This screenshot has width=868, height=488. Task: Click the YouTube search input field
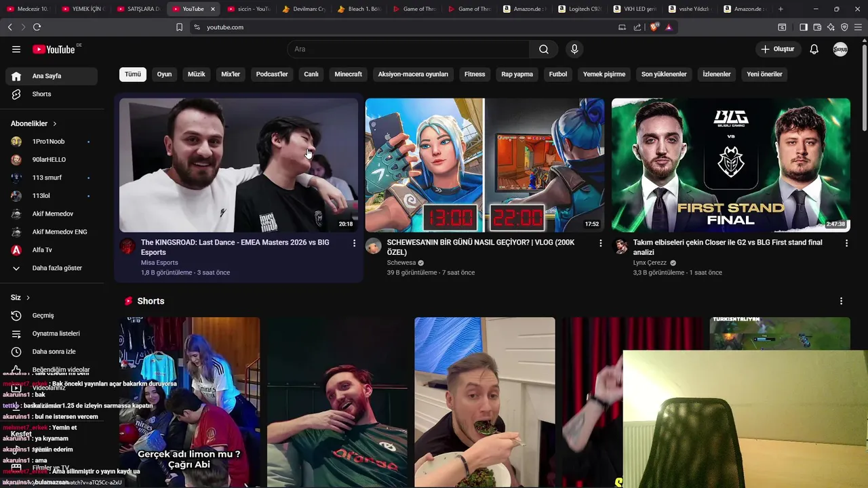point(408,49)
